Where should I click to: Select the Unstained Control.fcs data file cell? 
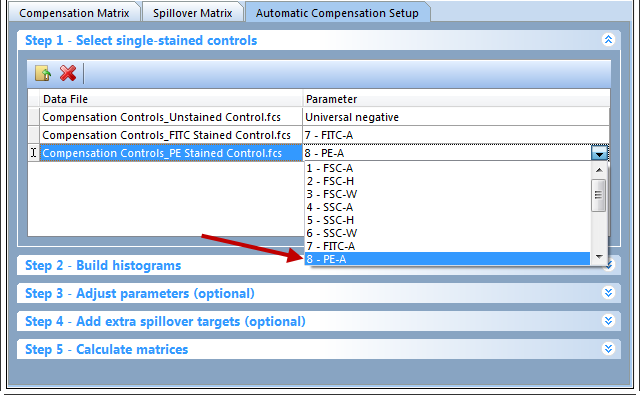click(171, 117)
